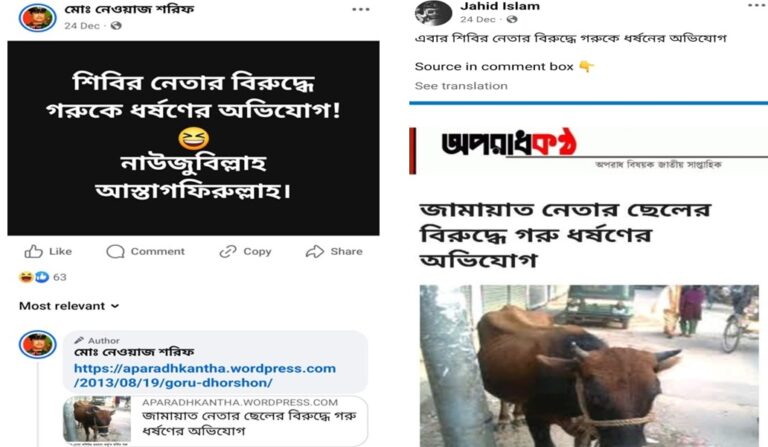Click the large cow photo in article
Screen dimensions: 768x447
pyautogui.click(x=589, y=366)
